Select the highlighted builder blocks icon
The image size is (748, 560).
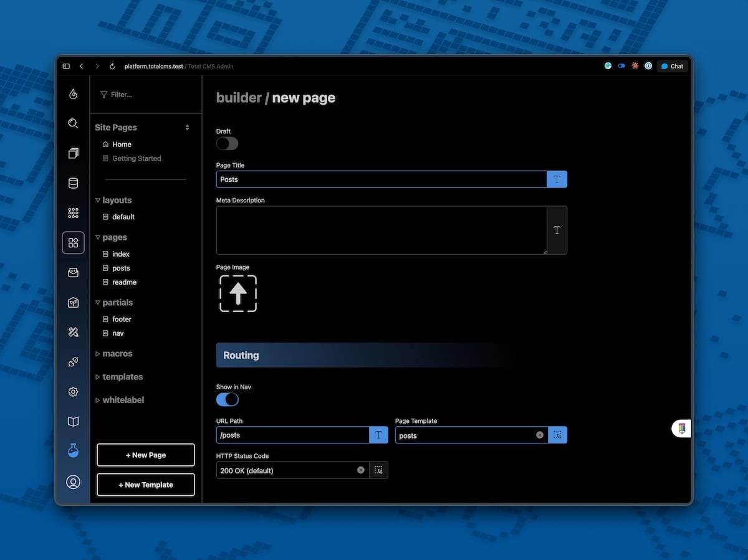tap(73, 243)
